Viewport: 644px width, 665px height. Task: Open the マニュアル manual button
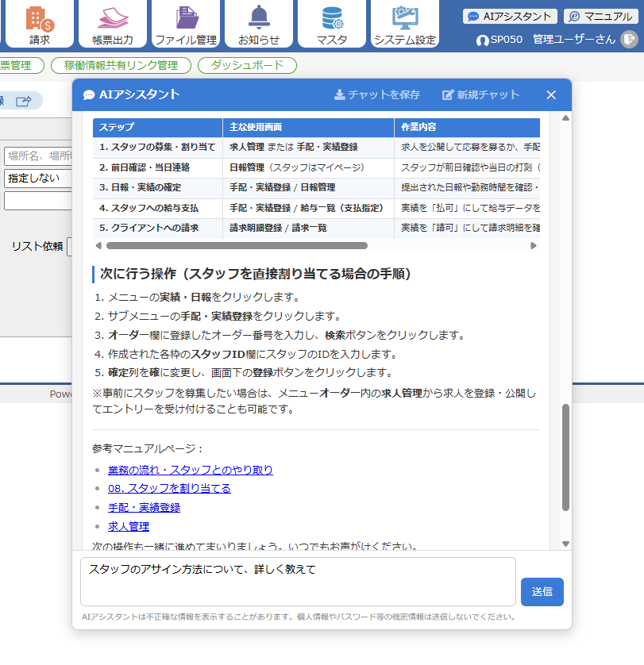(x=601, y=17)
